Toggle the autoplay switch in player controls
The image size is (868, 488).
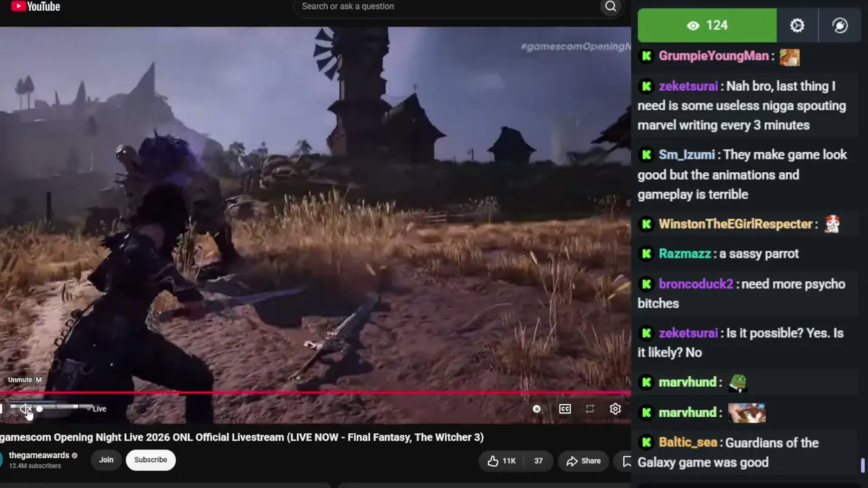coord(536,409)
